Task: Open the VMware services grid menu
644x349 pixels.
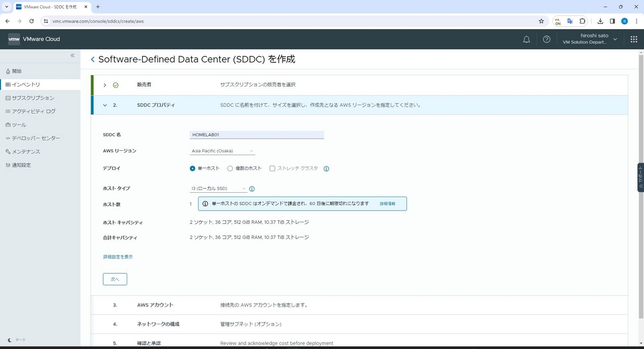Action: [633, 39]
